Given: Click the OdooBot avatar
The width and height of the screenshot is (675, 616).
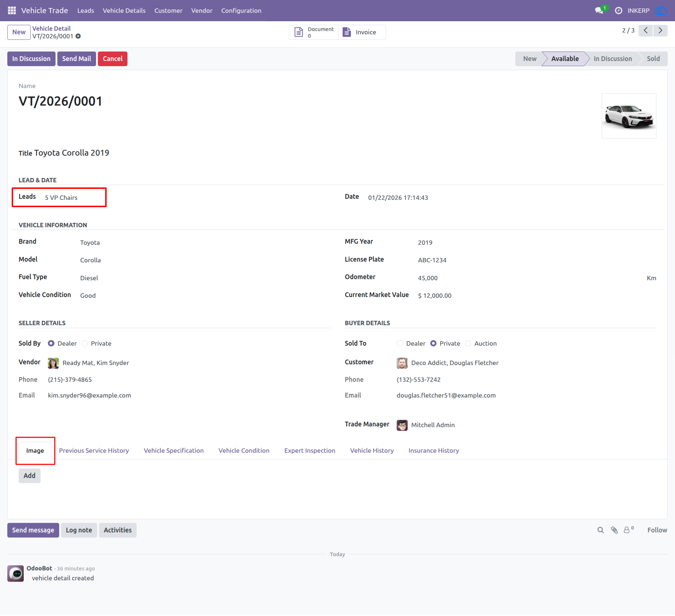Looking at the screenshot, I should pyautogui.click(x=16, y=574).
